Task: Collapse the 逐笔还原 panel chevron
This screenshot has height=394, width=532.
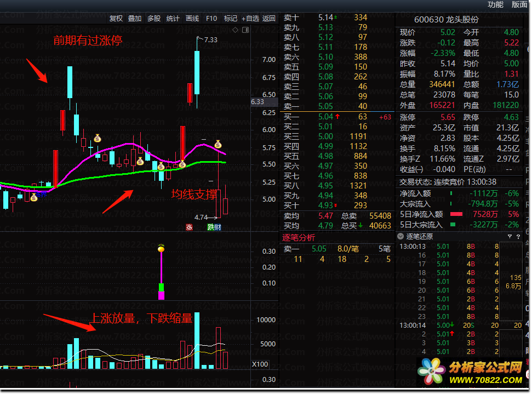Action: tap(401, 236)
